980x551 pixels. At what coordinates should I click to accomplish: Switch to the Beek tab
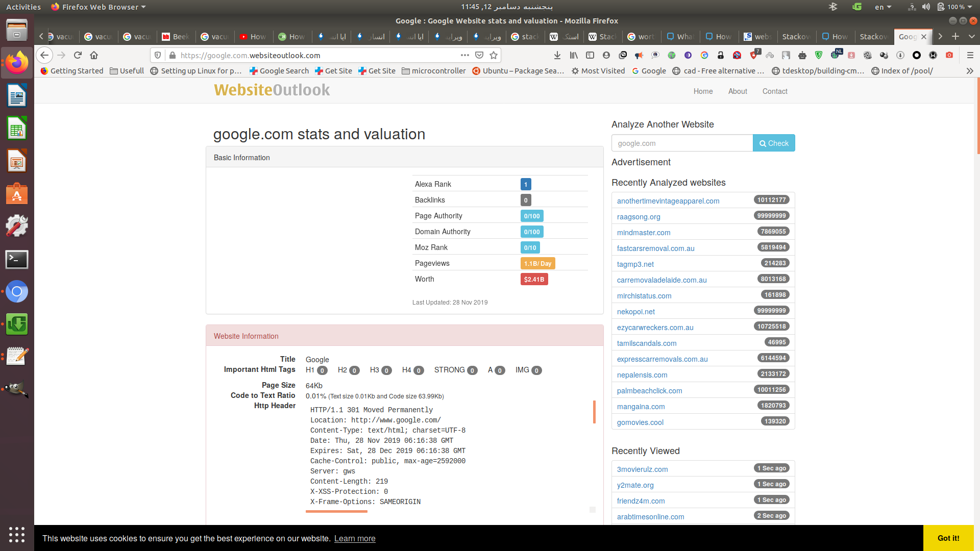pyautogui.click(x=177, y=37)
